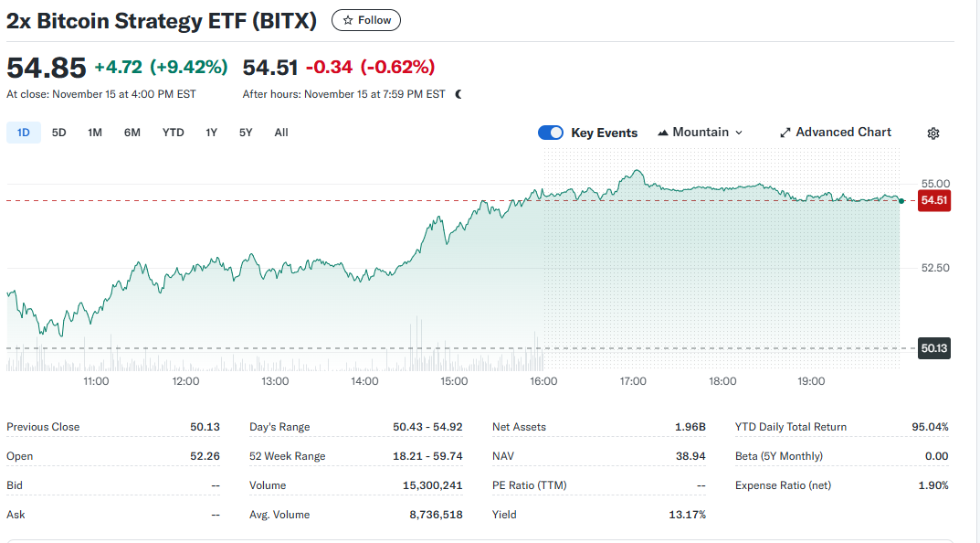Click the Ask label

(16, 515)
